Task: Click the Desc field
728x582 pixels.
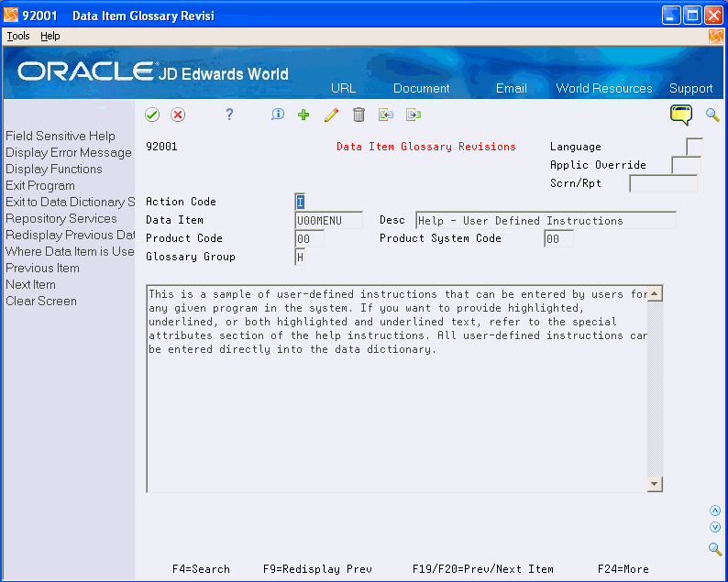Action: click(x=546, y=220)
